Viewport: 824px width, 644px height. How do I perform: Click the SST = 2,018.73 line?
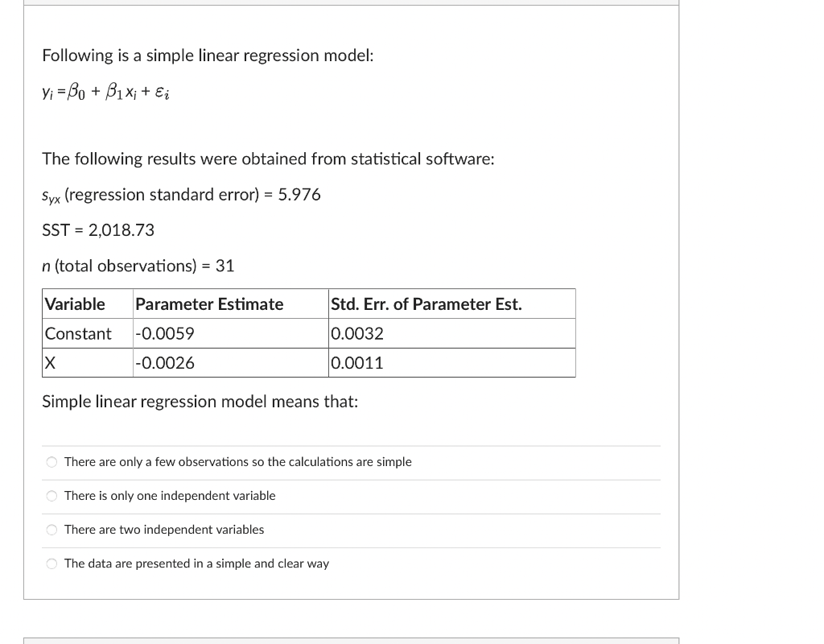(98, 229)
